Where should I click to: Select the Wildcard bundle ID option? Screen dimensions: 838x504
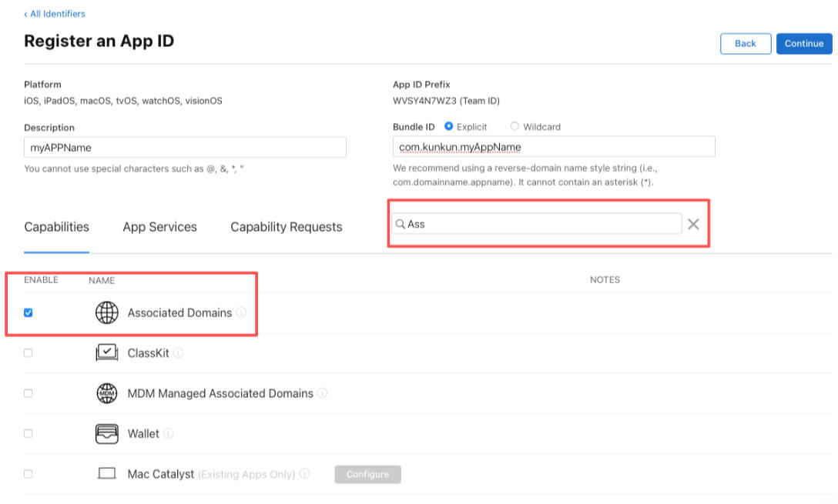click(515, 126)
